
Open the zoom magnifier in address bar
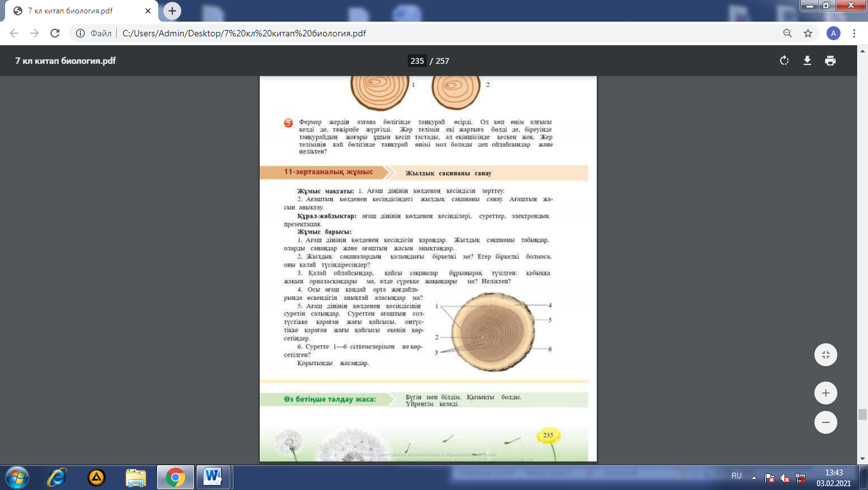[x=788, y=33]
